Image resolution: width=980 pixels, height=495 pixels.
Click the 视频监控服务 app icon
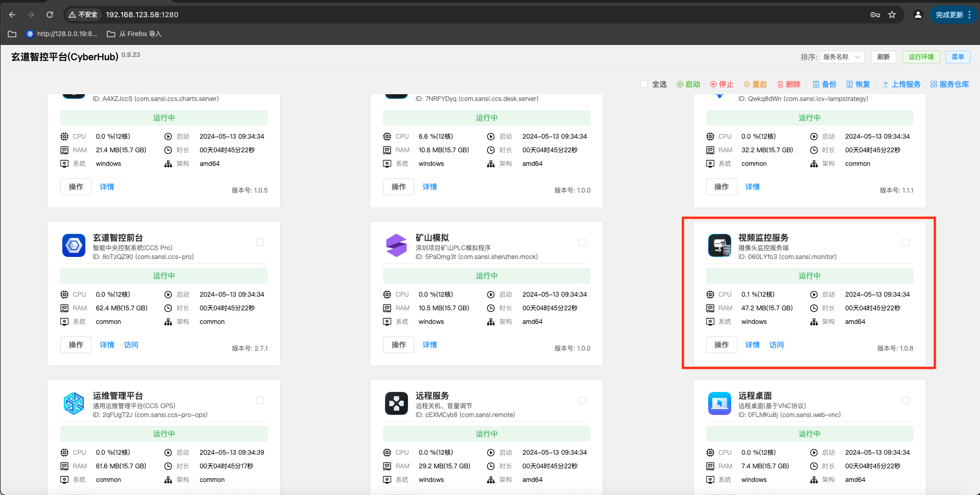pyautogui.click(x=720, y=245)
